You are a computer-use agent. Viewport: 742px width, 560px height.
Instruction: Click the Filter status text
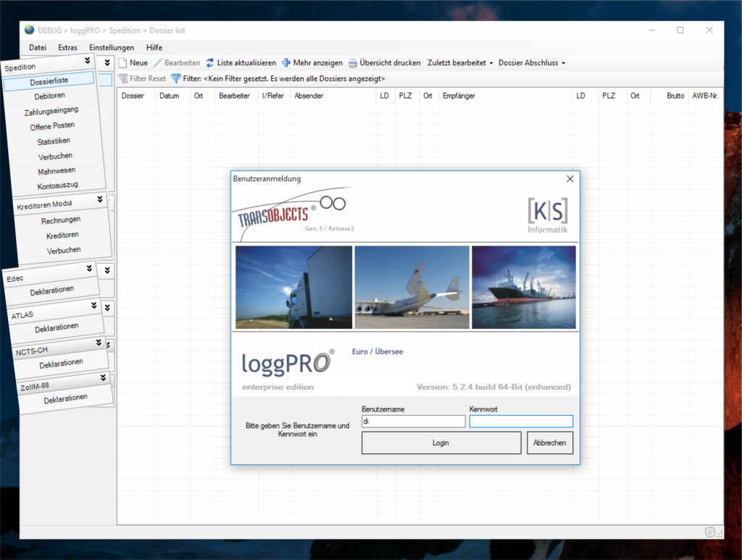point(284,78)
